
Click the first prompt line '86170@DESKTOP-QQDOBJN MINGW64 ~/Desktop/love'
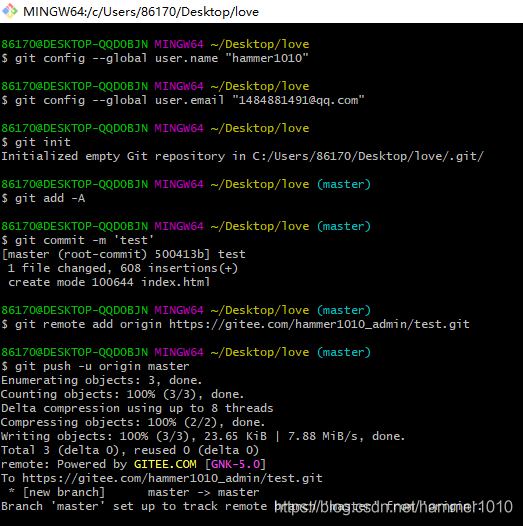point(155,44)
